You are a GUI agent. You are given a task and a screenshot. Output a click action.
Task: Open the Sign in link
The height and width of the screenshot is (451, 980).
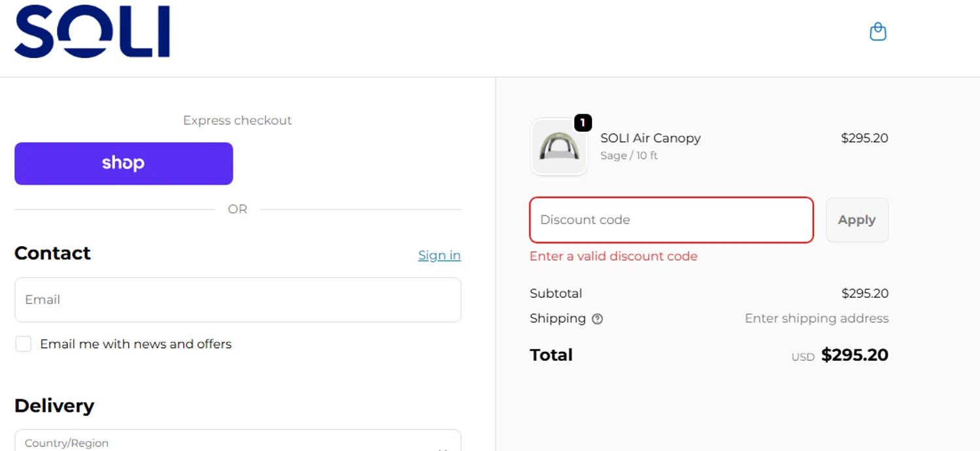pyautogui.click(x=439, y=255)
